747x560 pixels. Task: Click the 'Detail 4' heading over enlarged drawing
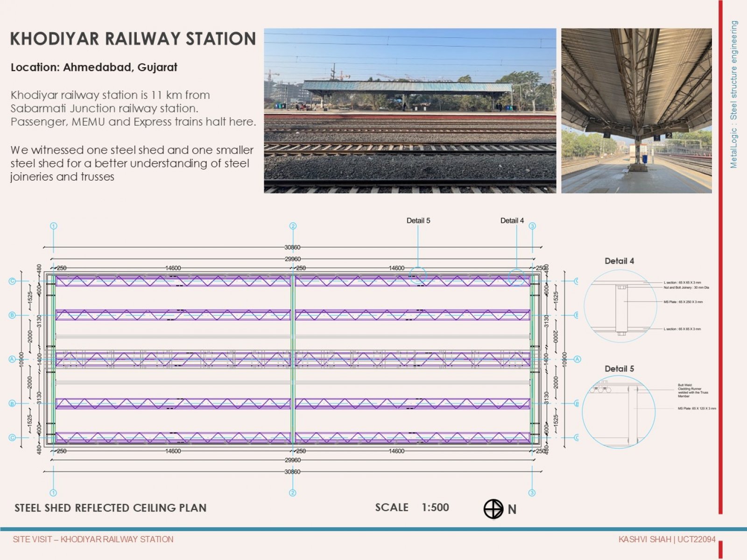[x=620, y=261]
